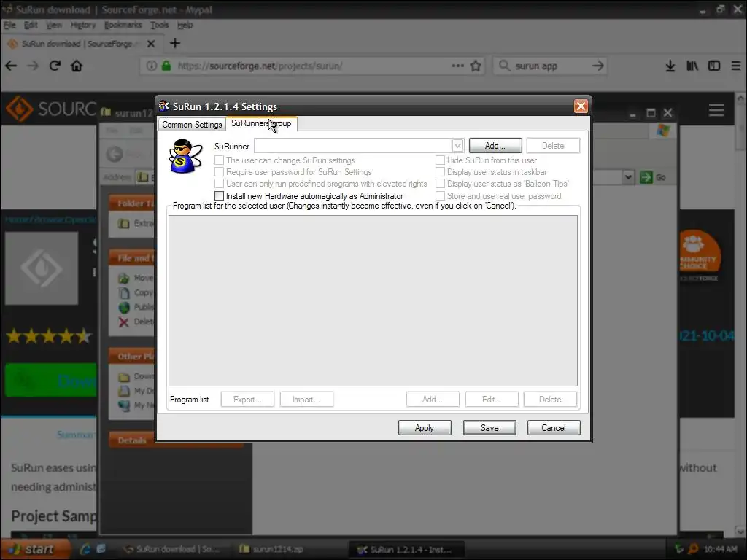
Task: Open the SuRunner user dropdown
Action: pos(457,145)
